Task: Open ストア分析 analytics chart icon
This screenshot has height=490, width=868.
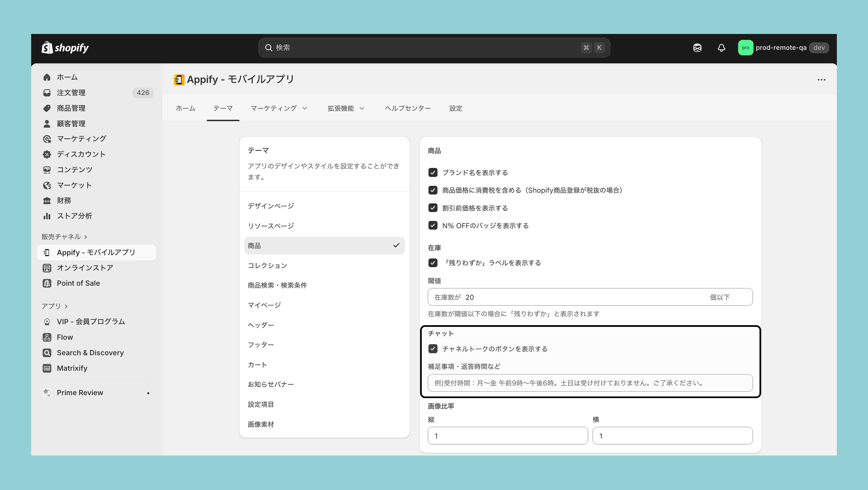Action: click(x=47, y=216)
